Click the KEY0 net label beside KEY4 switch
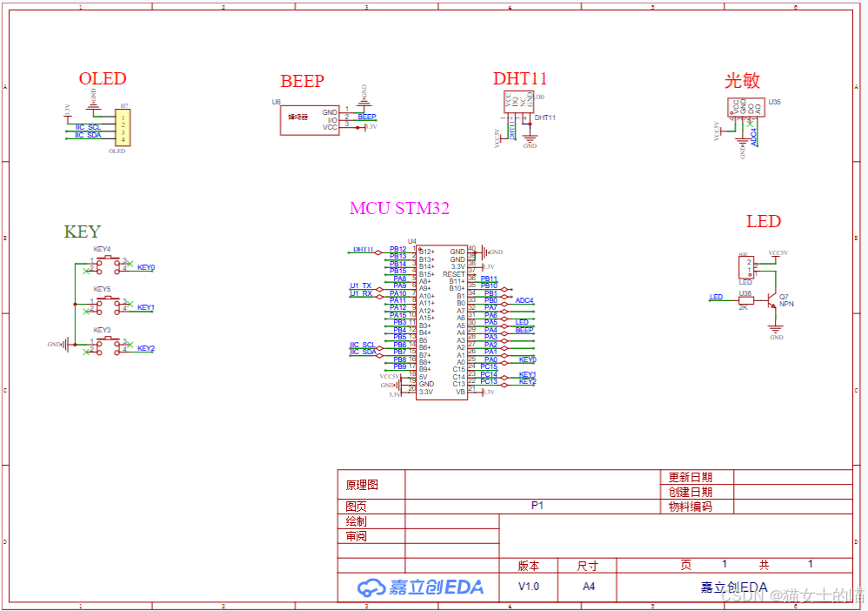 coord(146,267)
